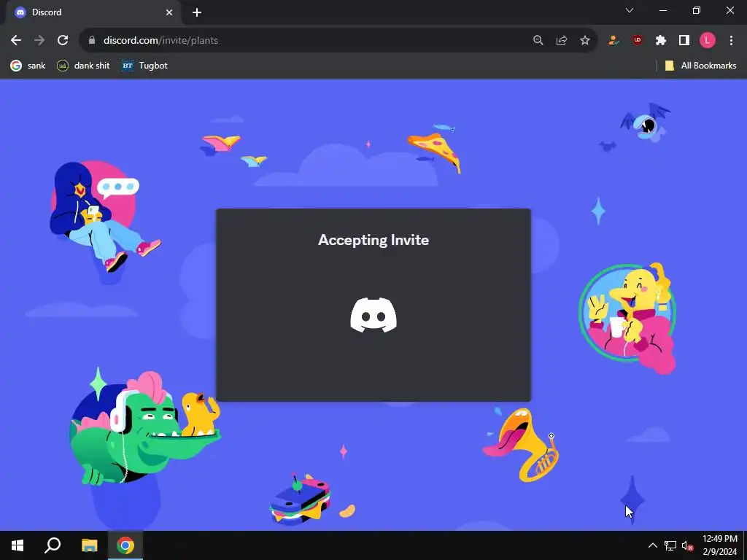
Task: Minimize the Chrome window
Action: 663,10
